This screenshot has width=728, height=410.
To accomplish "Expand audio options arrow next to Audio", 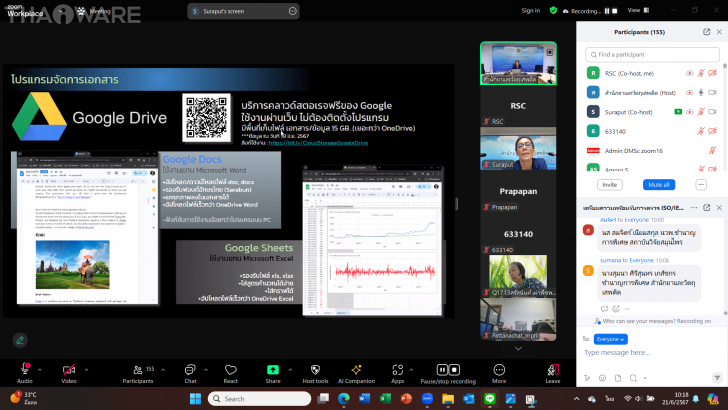I will (x=39, y=370).
